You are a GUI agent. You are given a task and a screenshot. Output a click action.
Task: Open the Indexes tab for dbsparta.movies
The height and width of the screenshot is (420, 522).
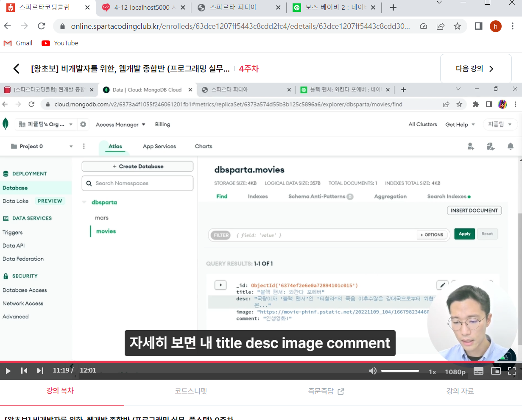click(x=258, y=197)
